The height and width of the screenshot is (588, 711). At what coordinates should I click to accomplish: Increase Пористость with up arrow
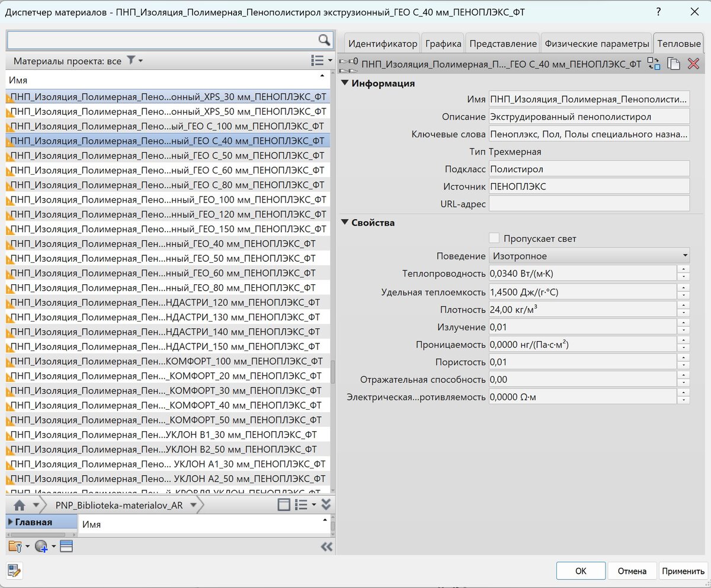[x=684, y=358]
